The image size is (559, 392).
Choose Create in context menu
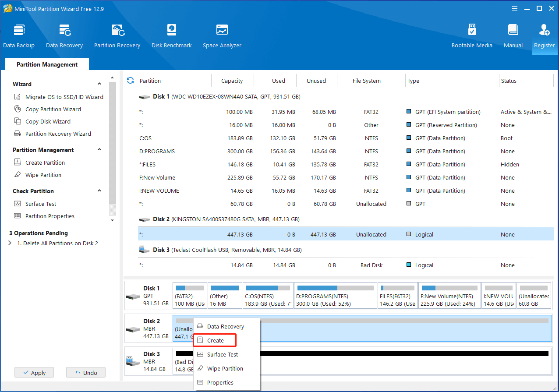coord(215,340)
